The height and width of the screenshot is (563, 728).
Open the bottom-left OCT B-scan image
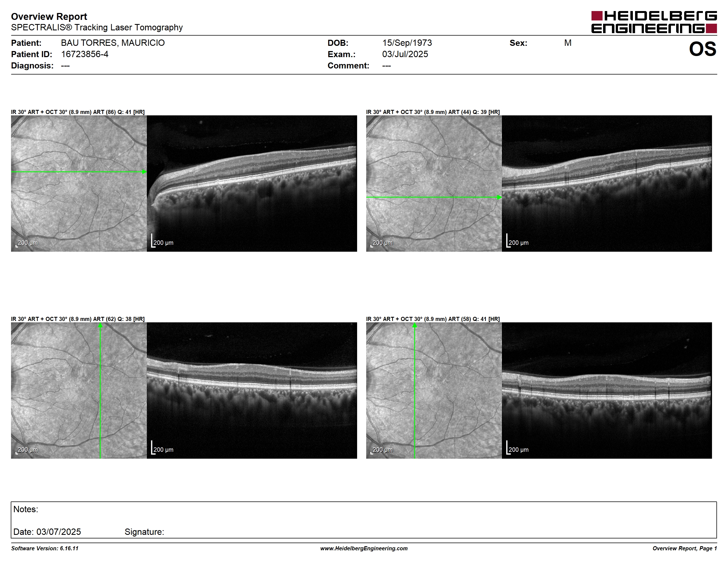[252, 390]
